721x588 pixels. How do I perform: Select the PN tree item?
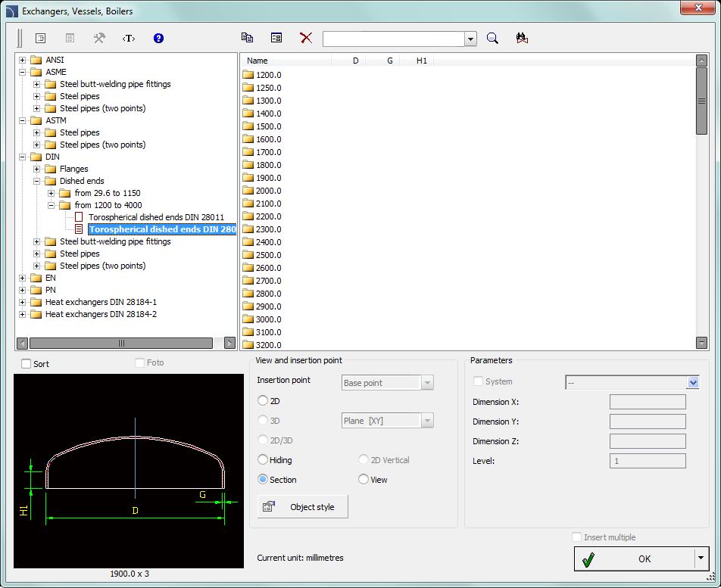click(51, 290)
